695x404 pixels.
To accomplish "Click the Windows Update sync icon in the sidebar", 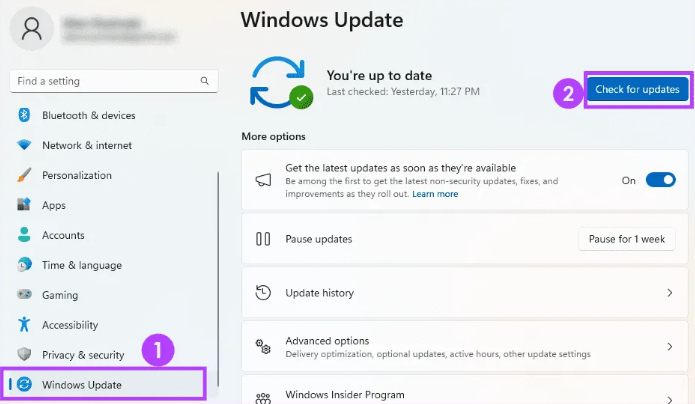I will [x=24, y=384].
